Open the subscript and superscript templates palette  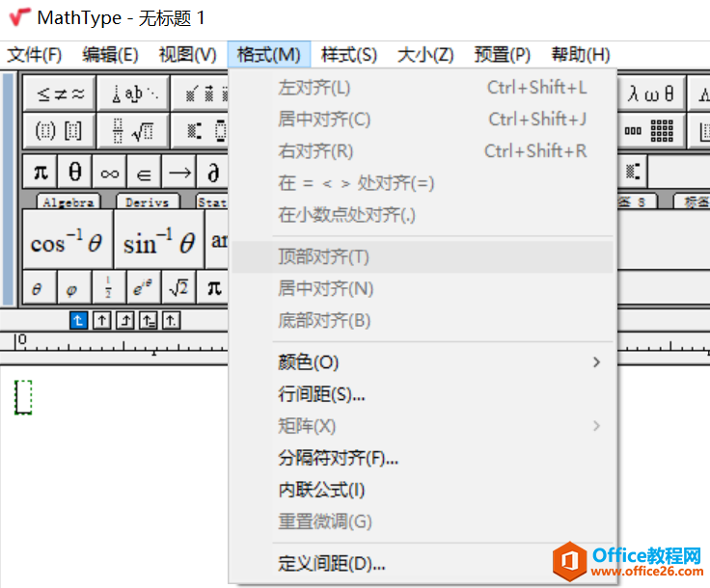(x=200, y=131)
